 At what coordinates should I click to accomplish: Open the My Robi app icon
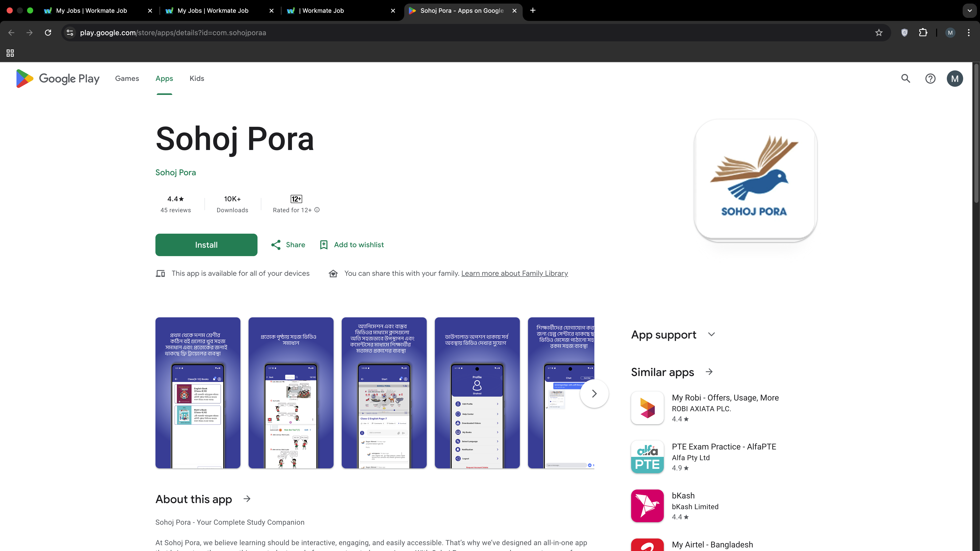647,408
